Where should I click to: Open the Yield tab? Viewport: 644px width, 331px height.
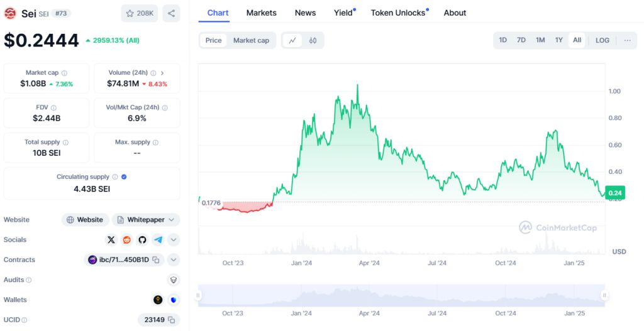pos(344,13)
